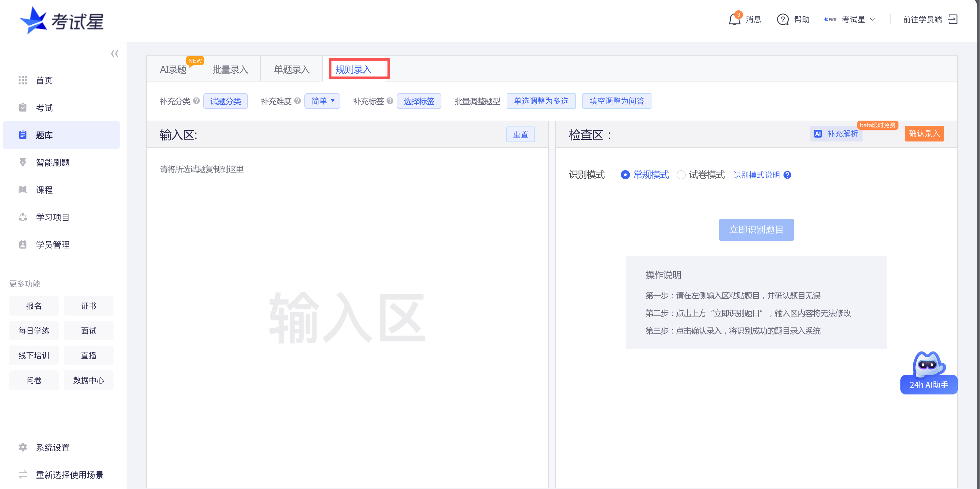980x489 pixels.
Task: Click help icon beside 识别模式说明
Action: tap(788, 175)
